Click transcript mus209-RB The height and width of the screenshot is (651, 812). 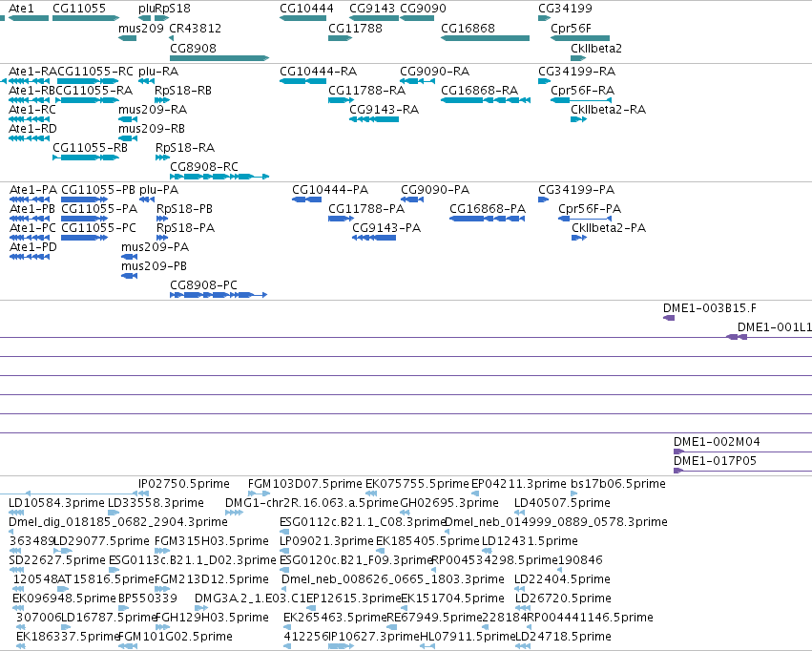click(128, 138)
